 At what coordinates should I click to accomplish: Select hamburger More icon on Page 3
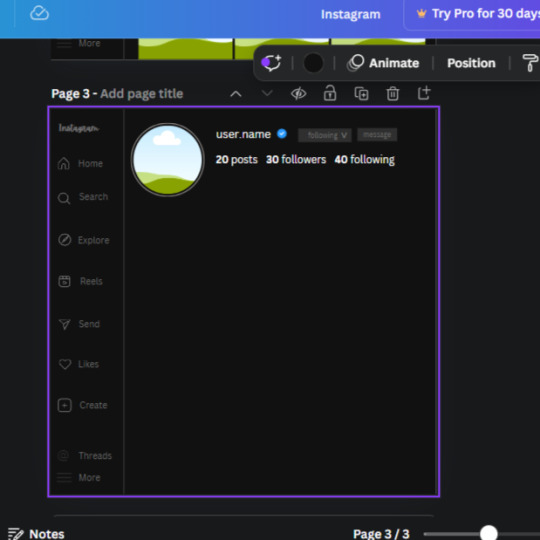point(64,477)
